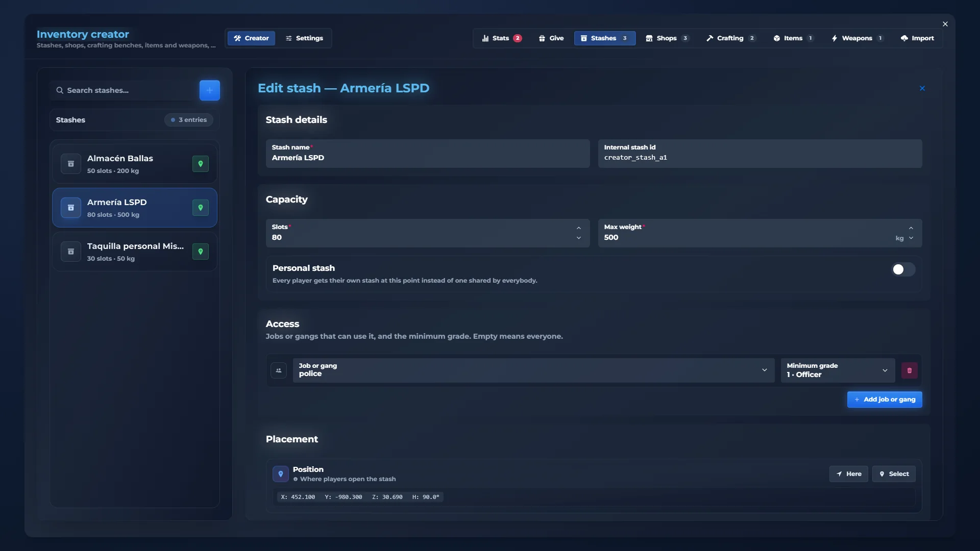Focus the Search stashes field

pos(122,90)
